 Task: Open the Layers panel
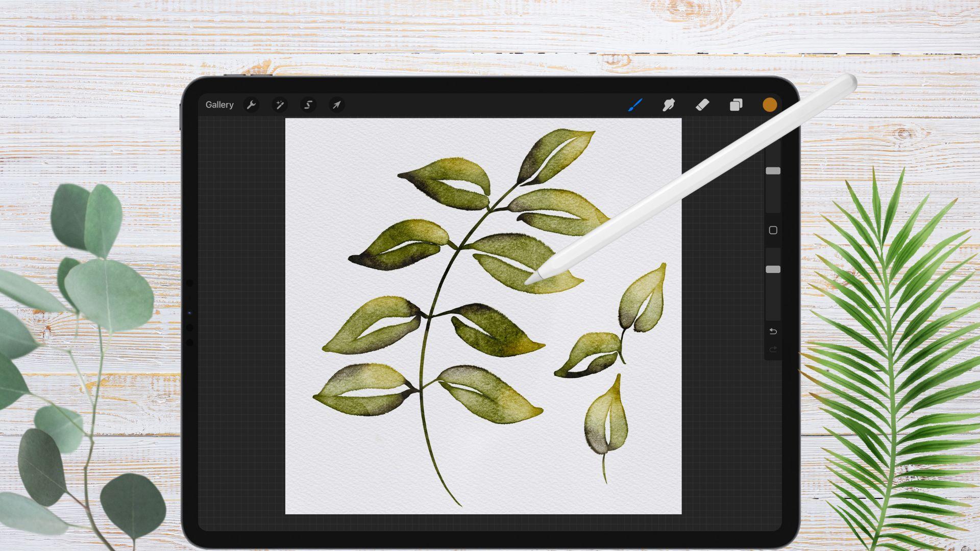[736, 105]
